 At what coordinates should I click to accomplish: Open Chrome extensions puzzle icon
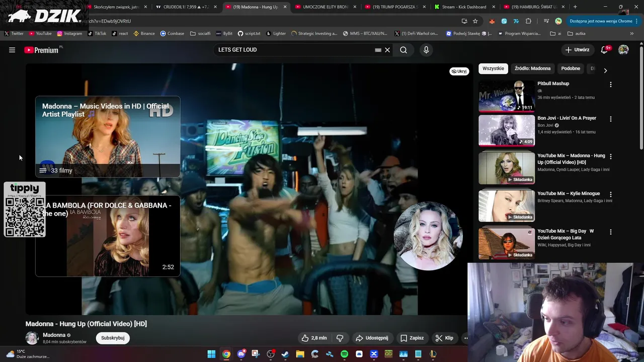(x=528, y=21)
